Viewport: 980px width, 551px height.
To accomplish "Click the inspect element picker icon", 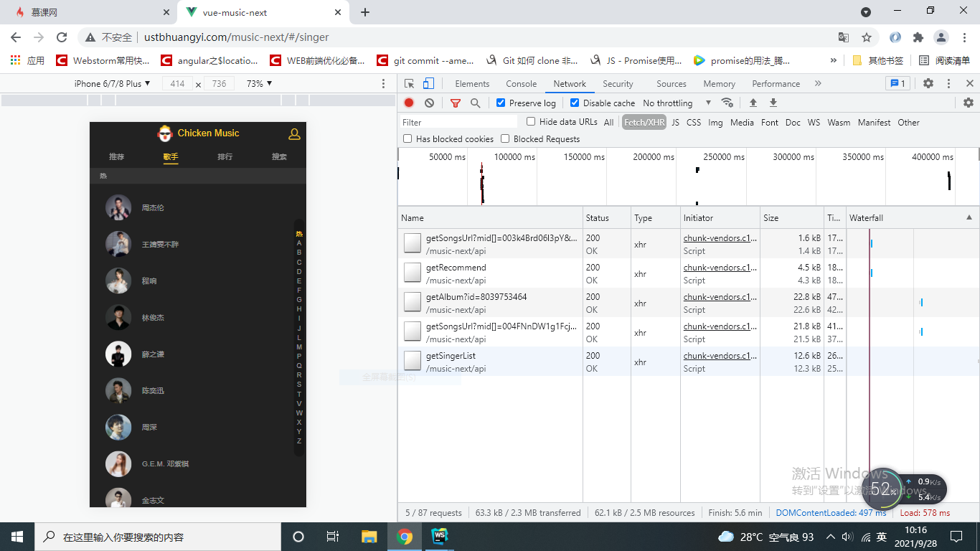I will (x=409, y=83).
